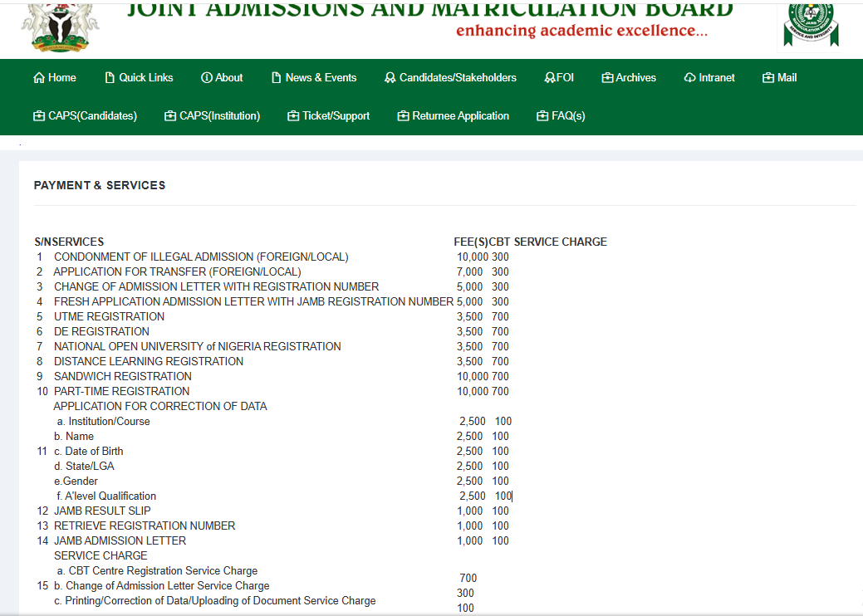The height and width of the screenshot is (616, 863).
Task: Open the About menu
Action: [222, 78]
